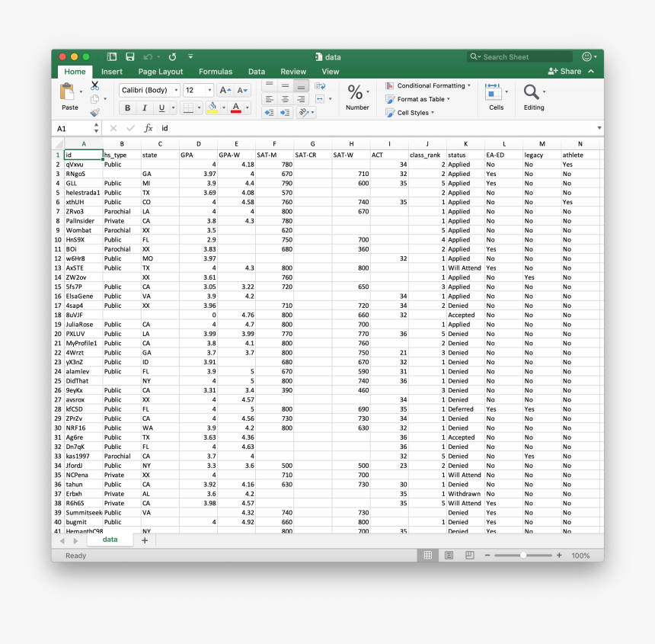Open the workbook template gallery icon

pyautogui.click(x=111, y=57)
